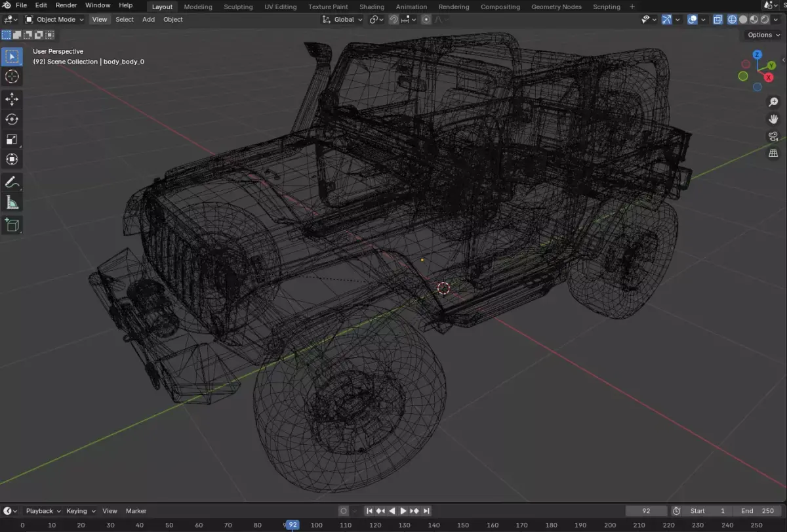Click the End frame field

[756, 511]
